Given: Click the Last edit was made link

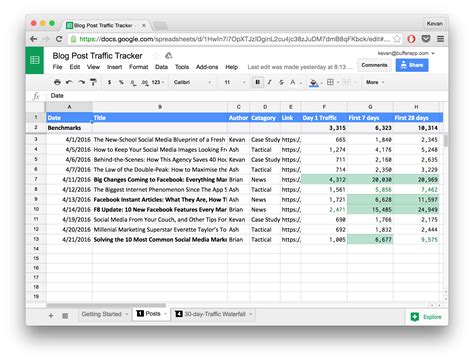Looking at the screenshot, I should [299, 67].
